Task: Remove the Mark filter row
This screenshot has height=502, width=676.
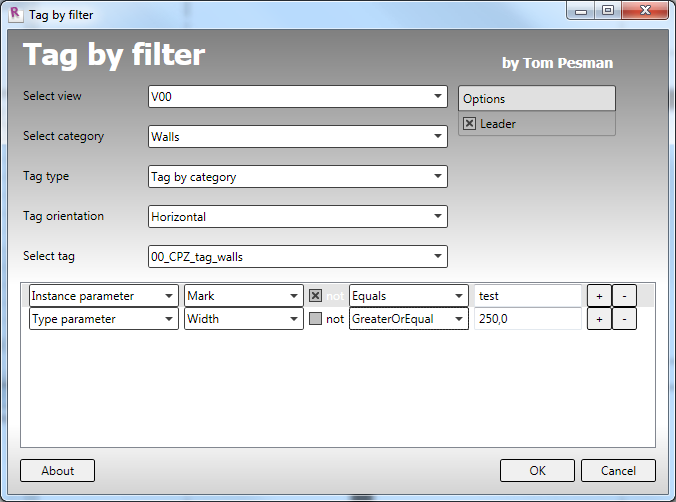Action: [x=624, y=296]
